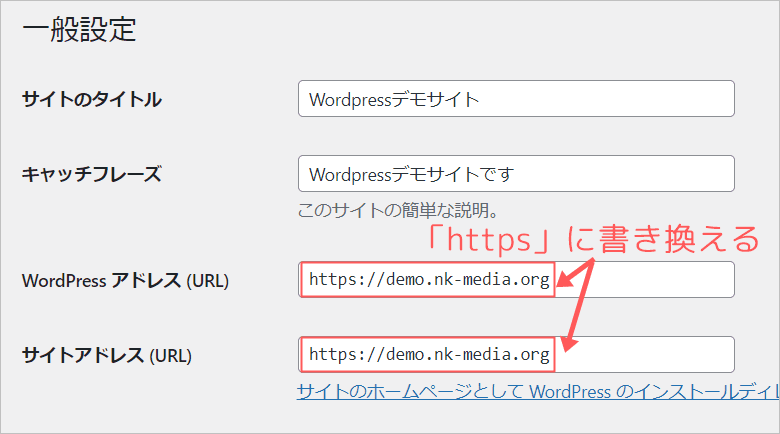Place cursor on https in site address URL
The image size is (780, 434).
coord(329,355)
